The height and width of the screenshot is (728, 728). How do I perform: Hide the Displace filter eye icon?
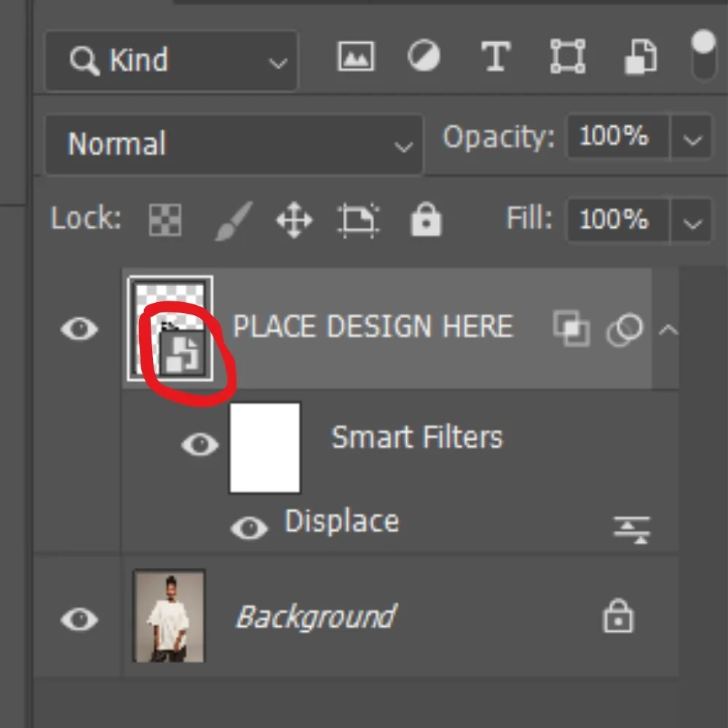coord(249,528)
